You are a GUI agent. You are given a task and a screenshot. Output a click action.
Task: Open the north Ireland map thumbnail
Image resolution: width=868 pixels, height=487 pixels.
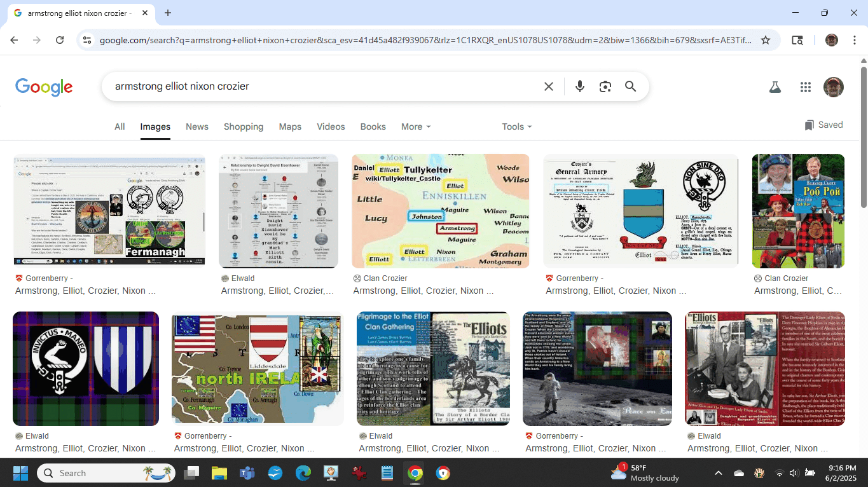point(258,369)
